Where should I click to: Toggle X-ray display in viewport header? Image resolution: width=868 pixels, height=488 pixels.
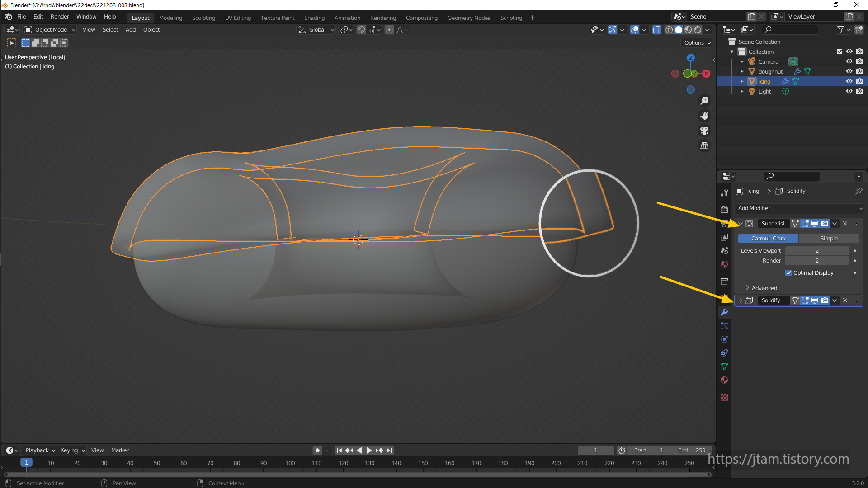[657, 30]
